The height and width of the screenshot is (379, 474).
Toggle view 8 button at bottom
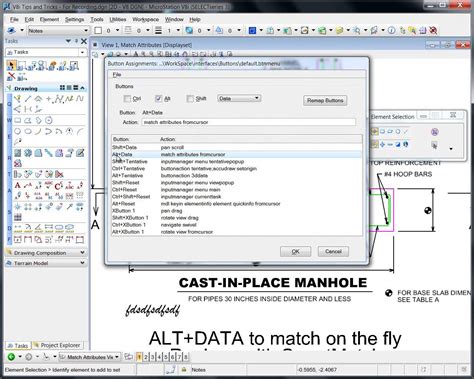(x=186, y=357)
